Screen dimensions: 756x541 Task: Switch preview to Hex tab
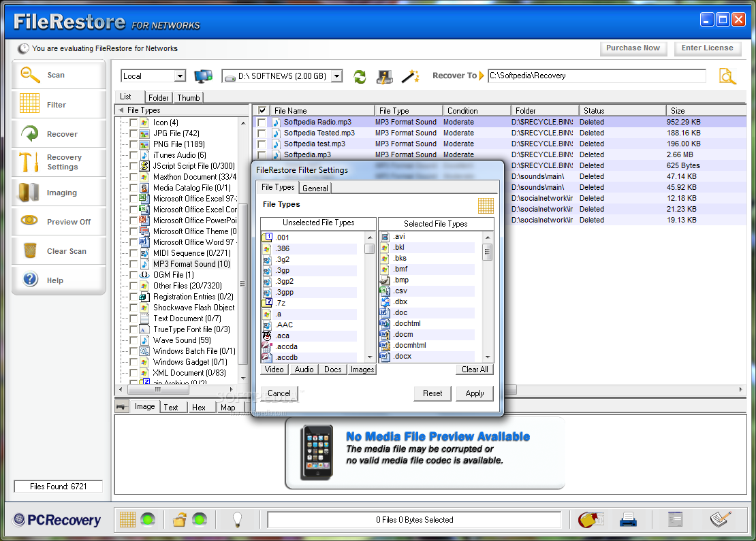tap(199, 407)
